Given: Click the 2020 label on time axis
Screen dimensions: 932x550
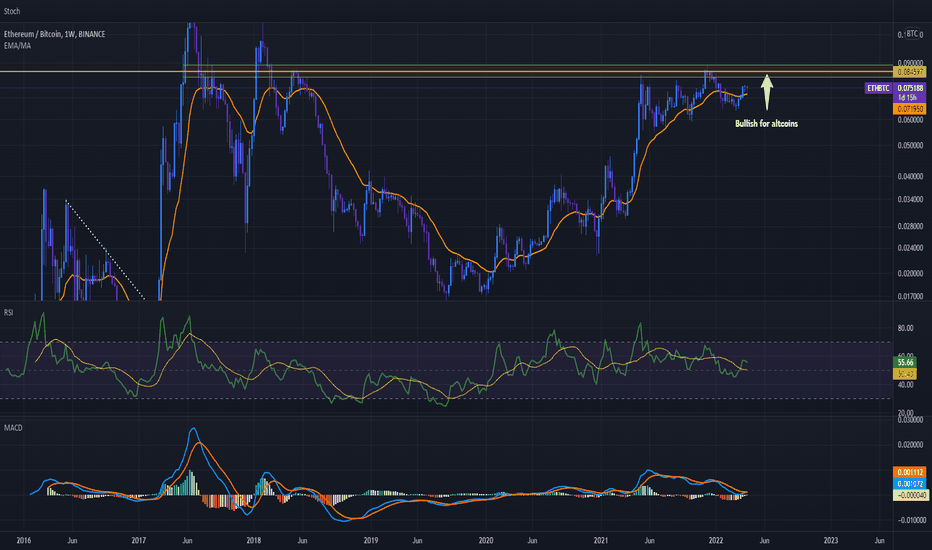Looking at the screenshot, I should point(486,540).
